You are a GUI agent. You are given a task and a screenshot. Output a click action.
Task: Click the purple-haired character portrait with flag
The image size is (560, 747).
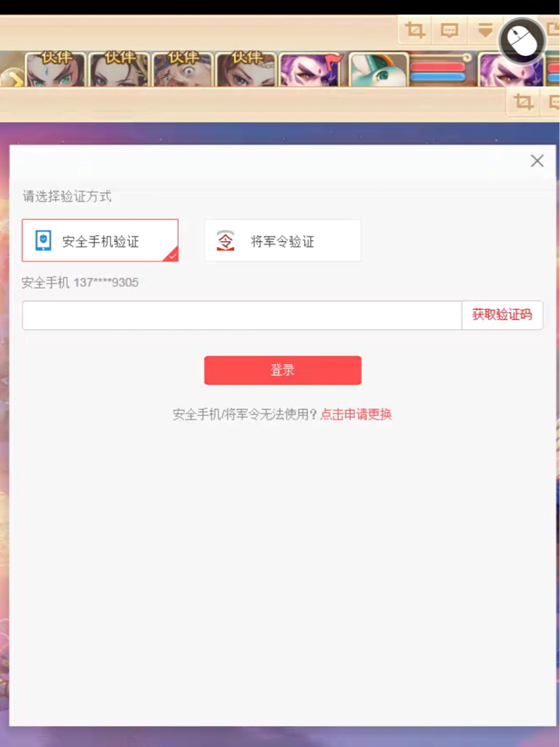point(310,69)
